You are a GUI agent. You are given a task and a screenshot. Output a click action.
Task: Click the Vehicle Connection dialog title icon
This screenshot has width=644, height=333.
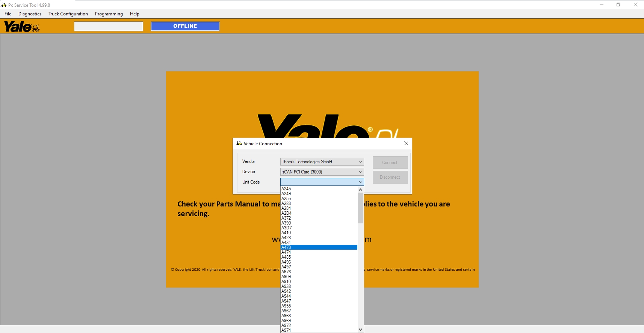point(239,143)
